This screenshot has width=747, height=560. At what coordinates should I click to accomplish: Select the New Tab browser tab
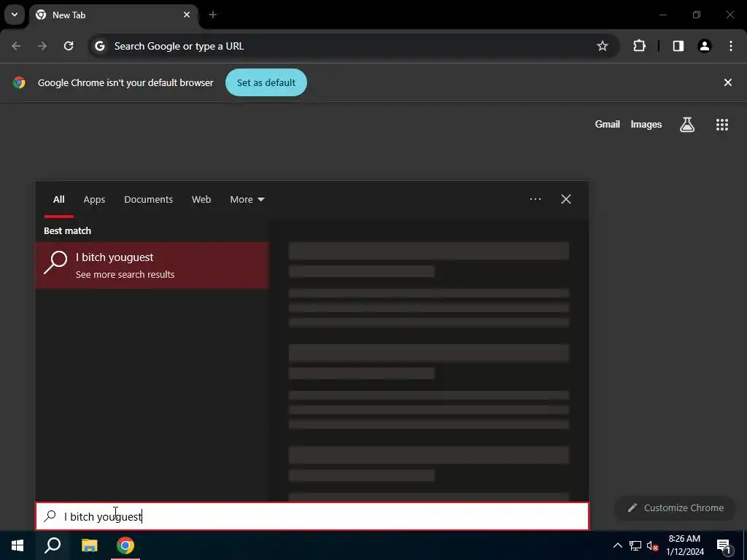113,15
